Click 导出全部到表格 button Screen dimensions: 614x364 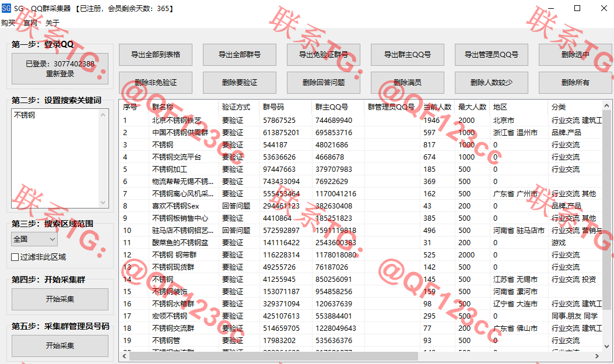click(156, 55)
